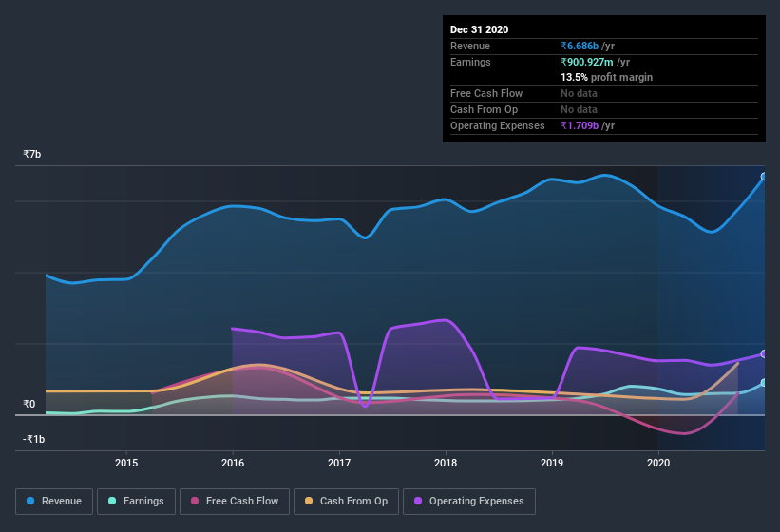
Task: Click the 2019 x-axis label
Action: 552,463
